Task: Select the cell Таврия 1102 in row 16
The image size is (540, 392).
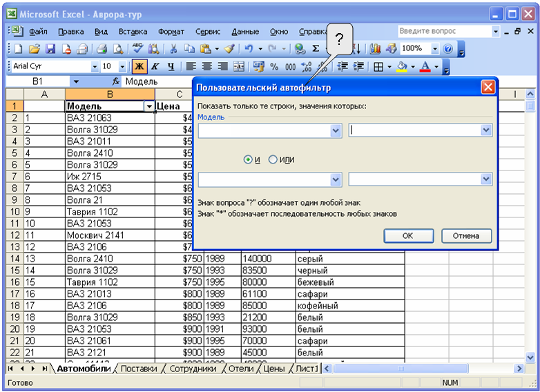Action: click(110, 282)
